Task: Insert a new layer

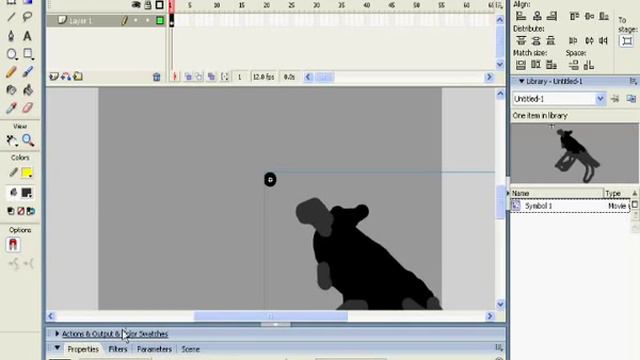Action: [x=54, y=76]
